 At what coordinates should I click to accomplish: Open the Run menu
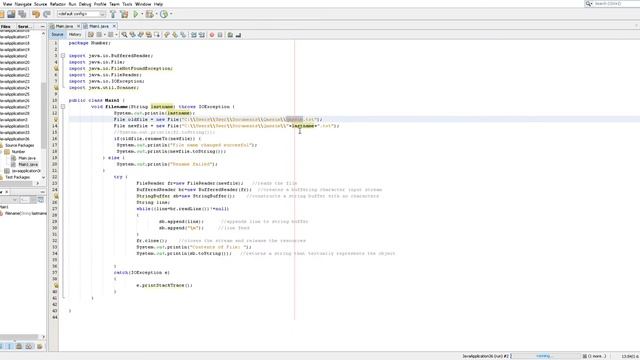(72, 4)
